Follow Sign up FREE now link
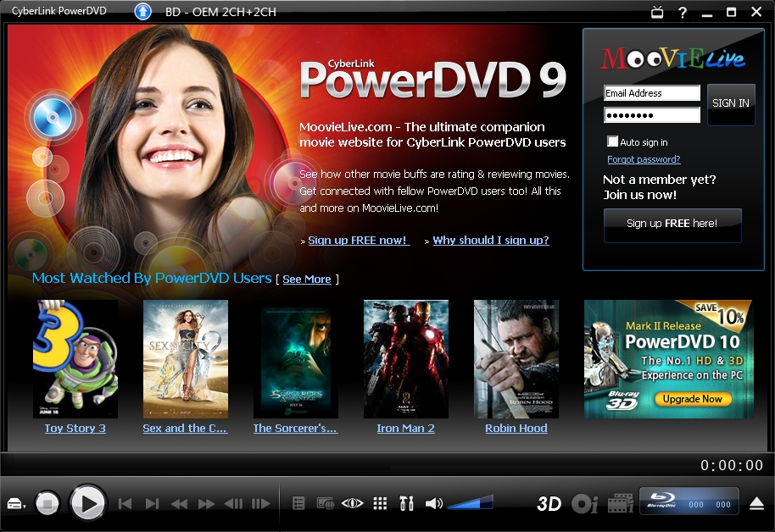Image resolution: width=775 pixels, height=532 pixels. pyautogui.click(x=359, y=240)
